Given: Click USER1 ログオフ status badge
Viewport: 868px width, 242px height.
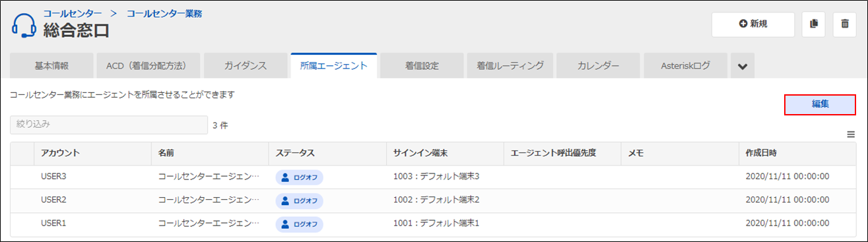Looking at the screenshot, I should 299,224.
